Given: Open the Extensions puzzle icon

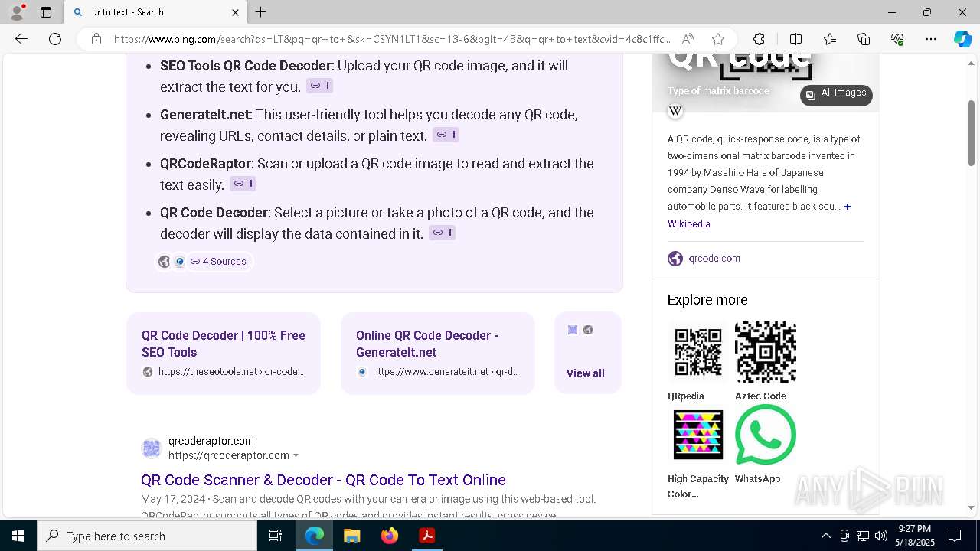Looking at the screenshot, I should [759, 39].
